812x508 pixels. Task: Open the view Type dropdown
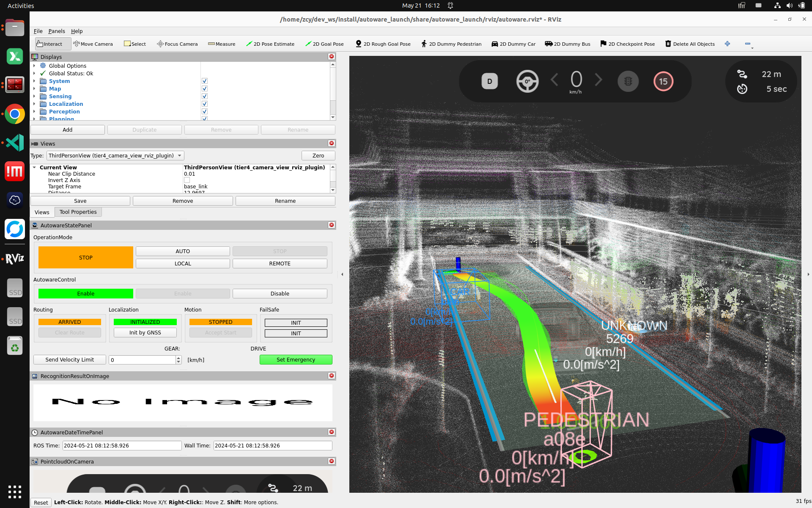click(x=115, y=156)
